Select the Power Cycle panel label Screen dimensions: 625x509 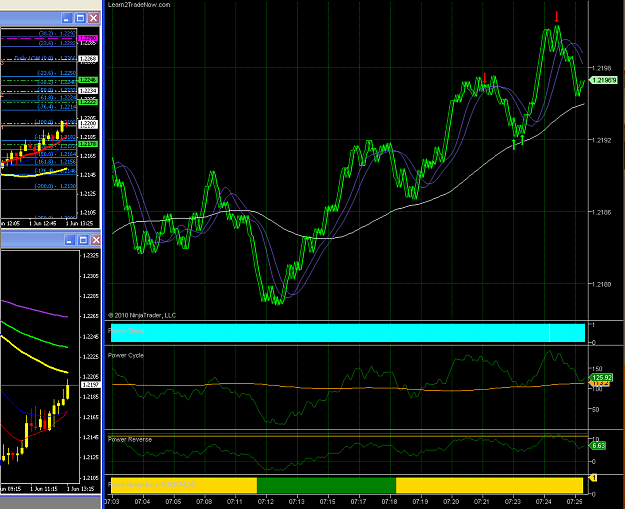[x=126, y=356]
